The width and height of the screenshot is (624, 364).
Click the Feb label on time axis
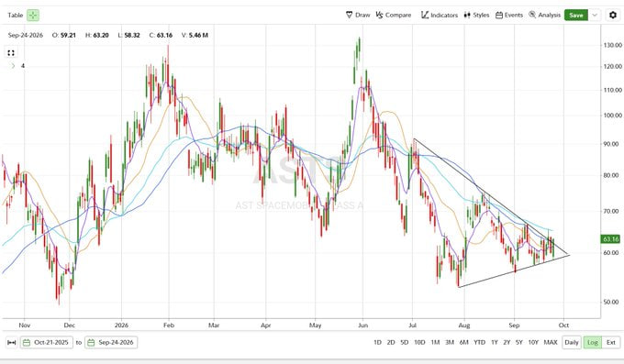169,325
